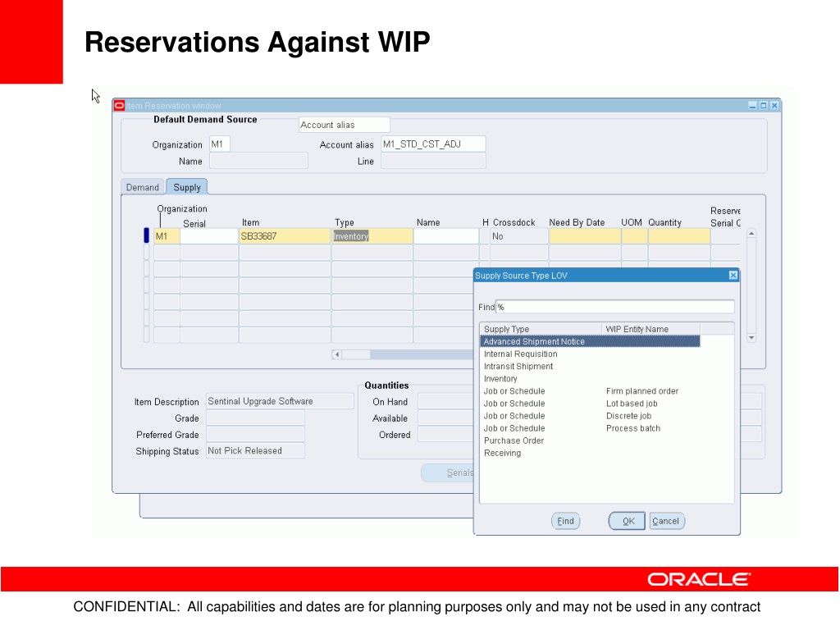Click the Serials button

tap(449, 472)
